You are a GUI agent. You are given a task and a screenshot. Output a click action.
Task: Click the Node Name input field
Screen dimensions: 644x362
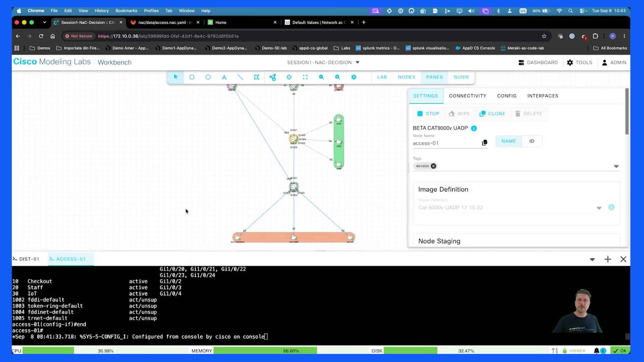click(446, 143)
